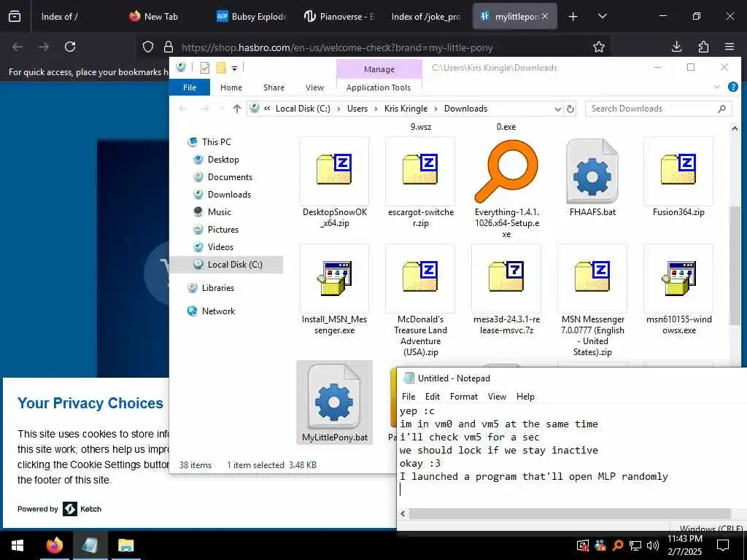747x560 pixels.
Task: Select MSN Messenger 7.0.0777 zip icon
Action: pos(592,277)
